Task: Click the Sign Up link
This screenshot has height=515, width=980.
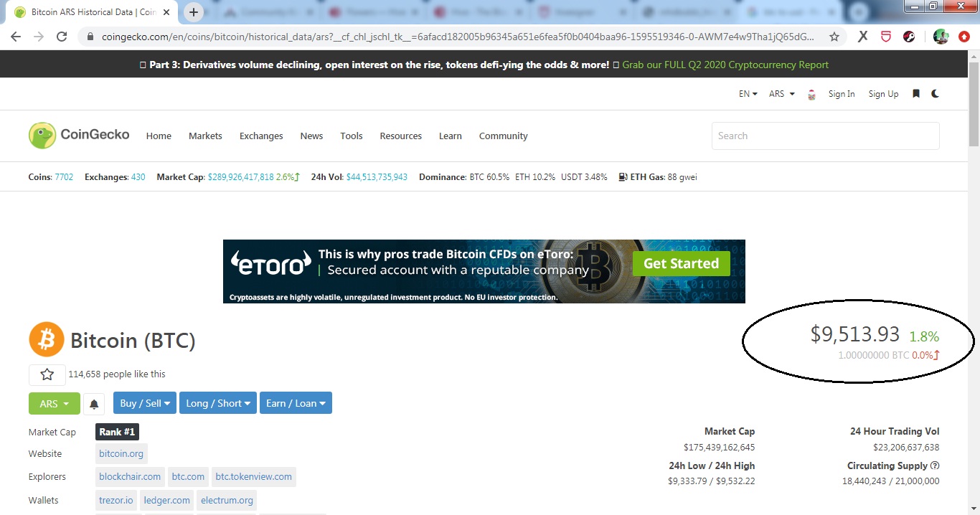Action: click(883, 94)
